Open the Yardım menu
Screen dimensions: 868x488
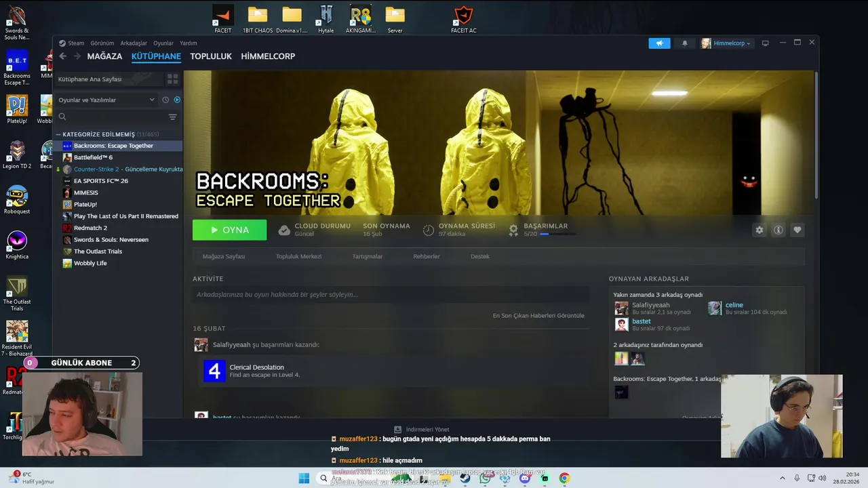[189, 43]
